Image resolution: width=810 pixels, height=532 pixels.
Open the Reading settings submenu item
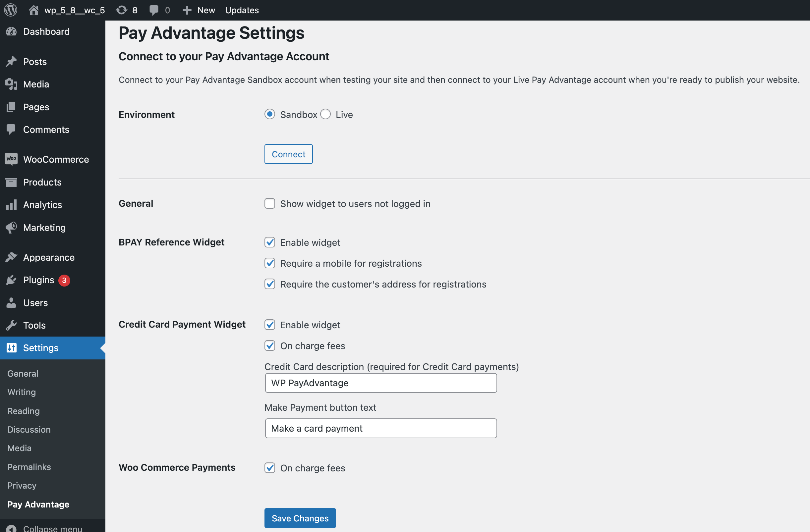(24, 411)
